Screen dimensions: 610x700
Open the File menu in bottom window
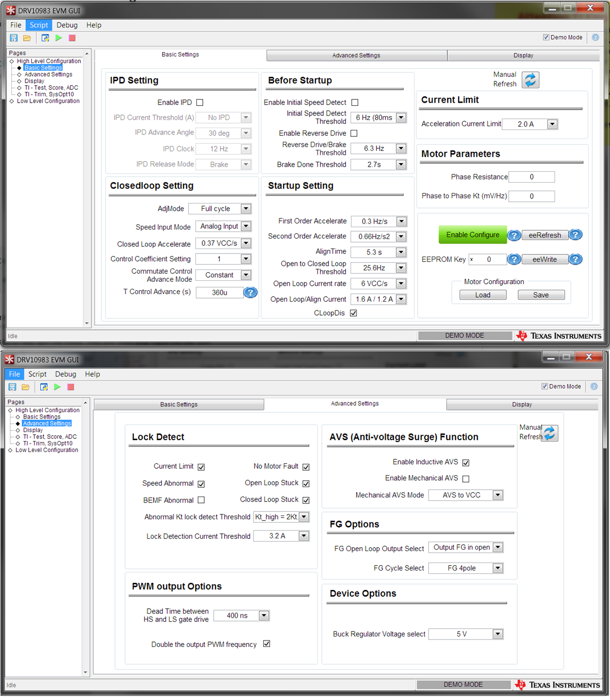click(x=14, y=374)
